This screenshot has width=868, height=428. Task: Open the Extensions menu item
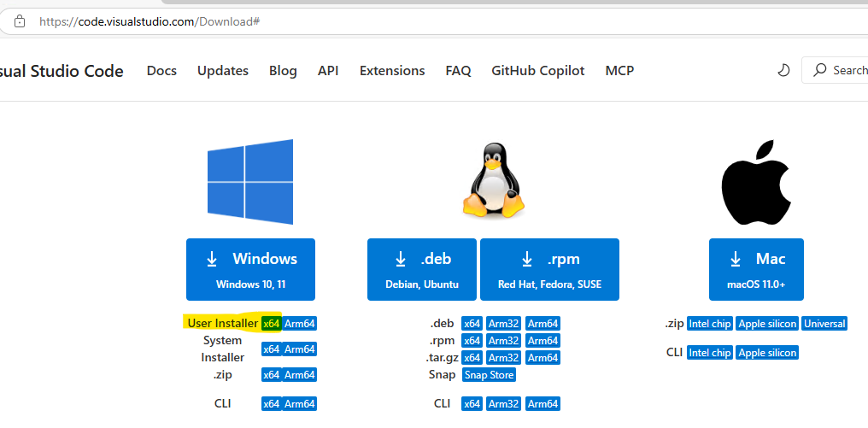(392, 71)
